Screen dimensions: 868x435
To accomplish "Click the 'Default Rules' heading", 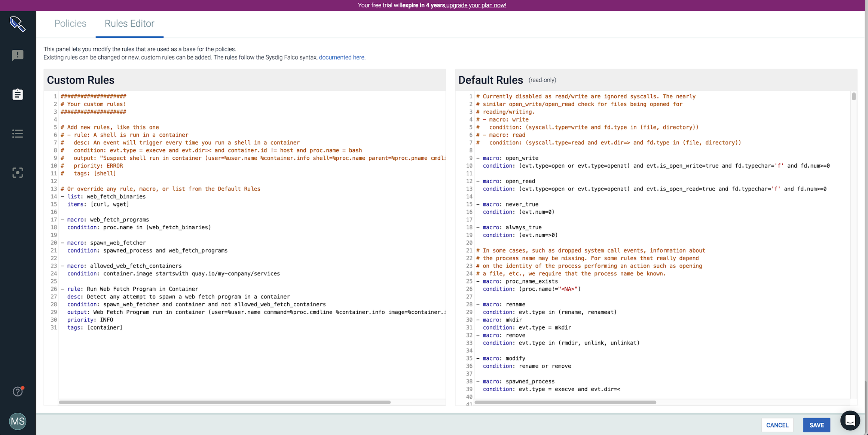I will point(490,80).
